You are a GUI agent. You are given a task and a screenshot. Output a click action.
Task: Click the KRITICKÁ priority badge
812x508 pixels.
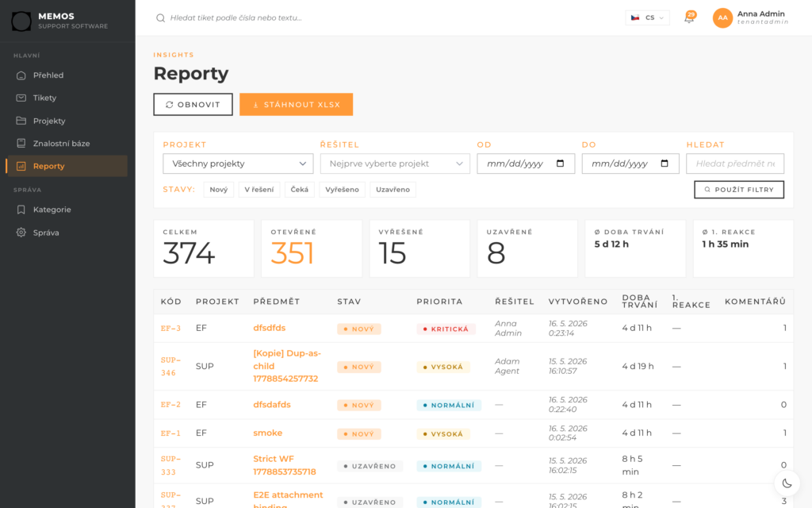click(x=446, y=329)
